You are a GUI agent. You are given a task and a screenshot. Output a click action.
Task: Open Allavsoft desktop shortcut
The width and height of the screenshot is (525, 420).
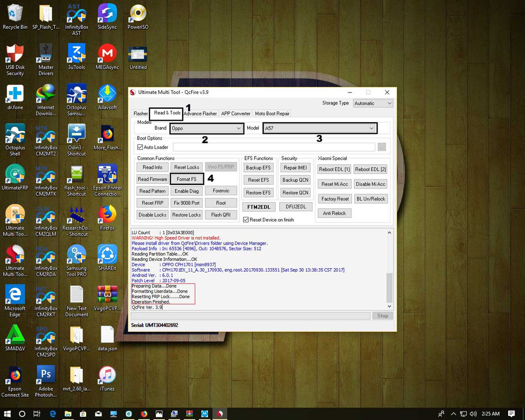coord(107,97)
